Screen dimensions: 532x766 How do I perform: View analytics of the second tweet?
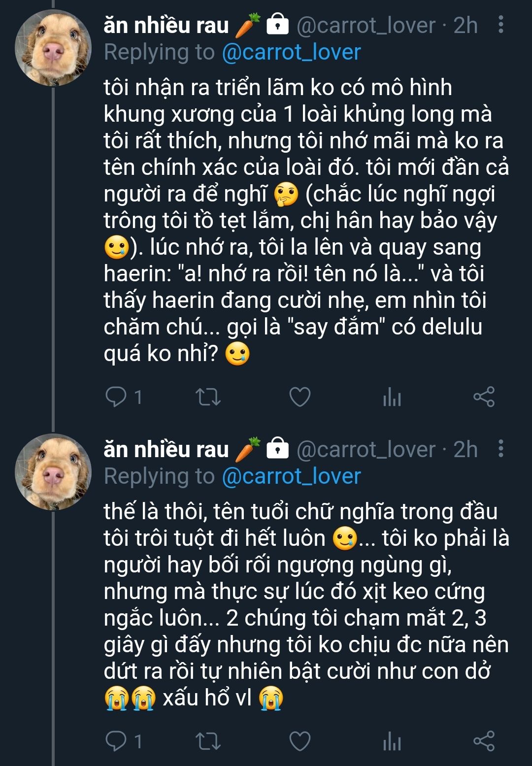392,741
